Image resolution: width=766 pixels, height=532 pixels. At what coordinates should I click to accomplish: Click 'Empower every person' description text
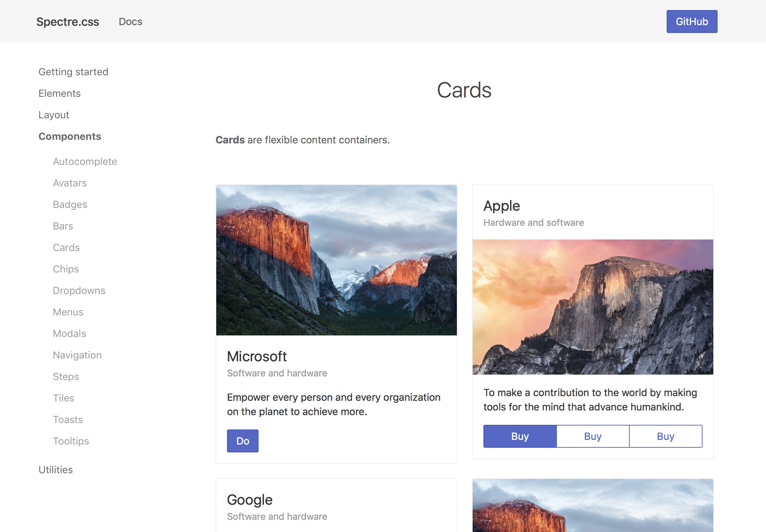pos(334,404)
